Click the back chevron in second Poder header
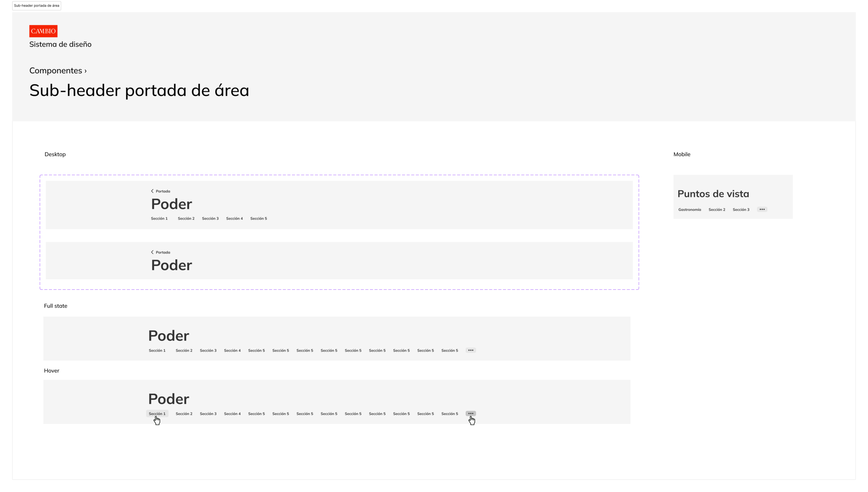Image resolution: width=868 pixels, height=492 pixels. click(x=152, y=252)
